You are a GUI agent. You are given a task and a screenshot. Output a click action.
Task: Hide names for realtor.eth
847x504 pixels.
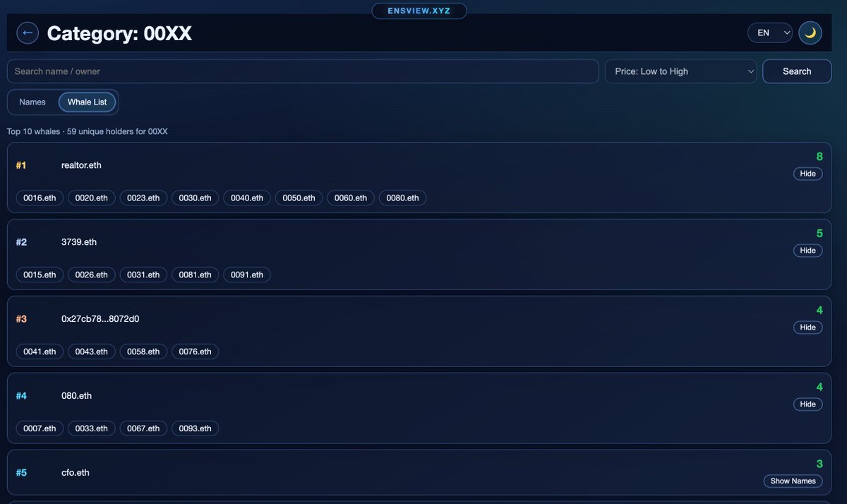click(807, 174)
